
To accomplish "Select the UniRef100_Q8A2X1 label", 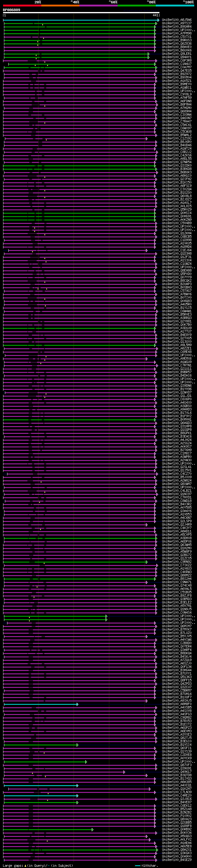I will tap(176, 850).
